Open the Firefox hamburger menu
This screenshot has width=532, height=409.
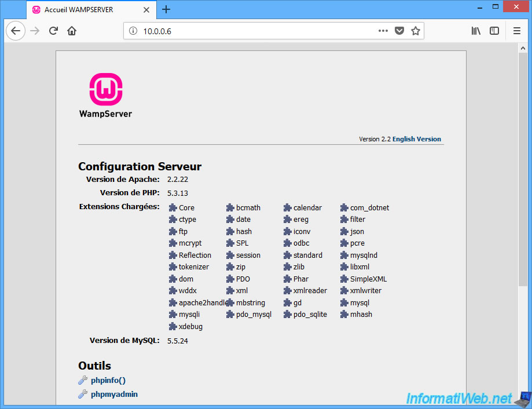(x=517, y=31)
